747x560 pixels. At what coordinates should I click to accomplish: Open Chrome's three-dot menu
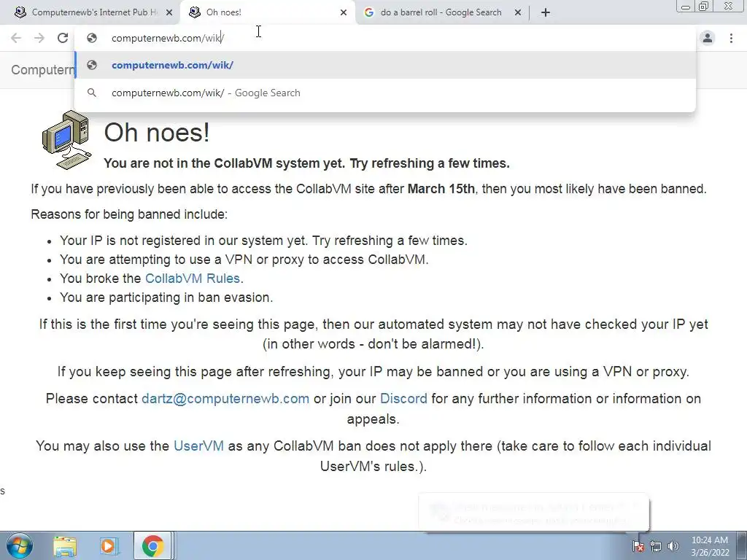tap(731, 38)
